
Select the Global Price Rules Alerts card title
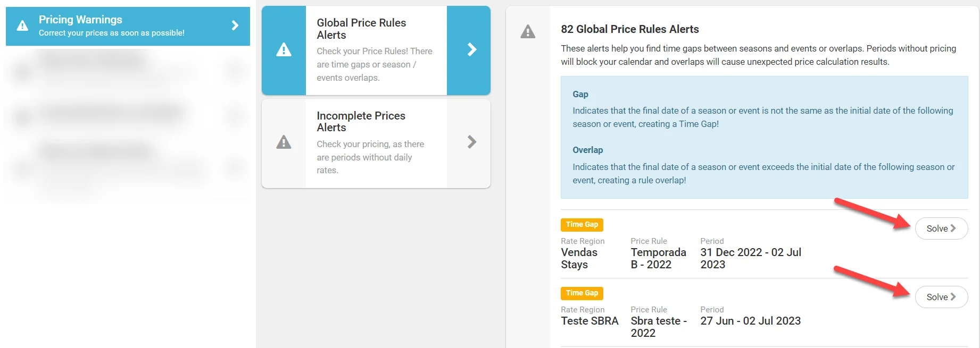[x=361, y=29]
